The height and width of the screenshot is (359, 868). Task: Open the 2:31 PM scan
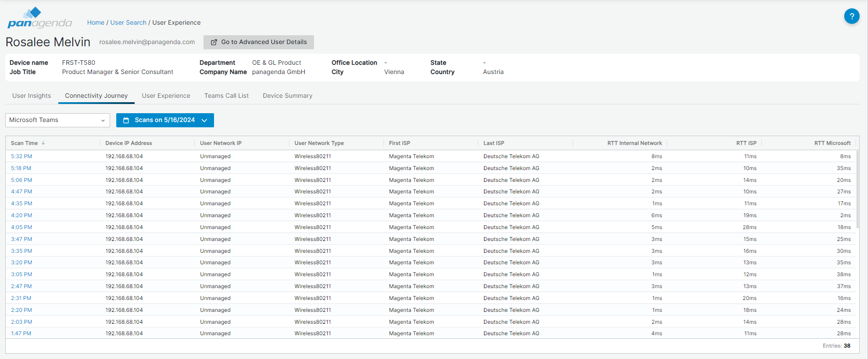pyautogui.click(x=21, y=298)
